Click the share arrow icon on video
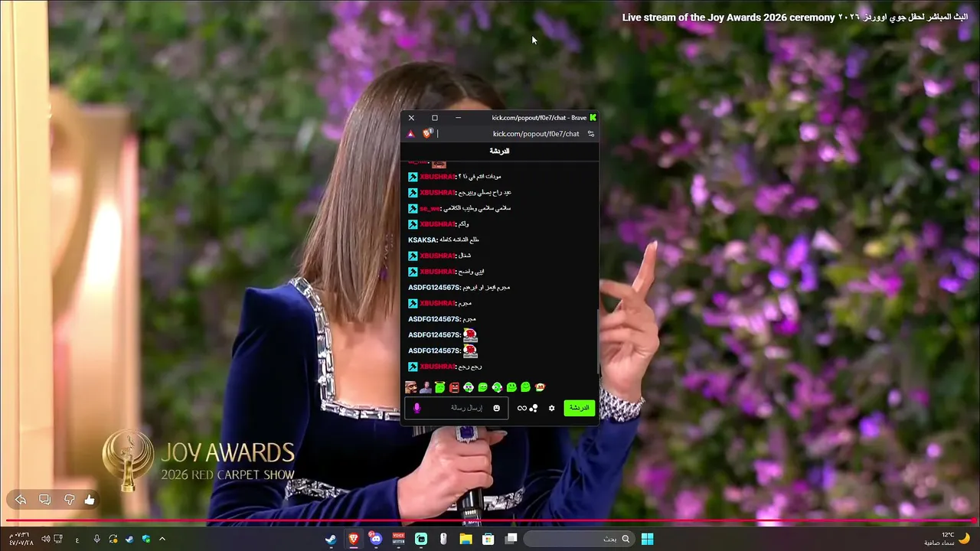The height and width of the screenshot is (551, 980). coord(21,500)
